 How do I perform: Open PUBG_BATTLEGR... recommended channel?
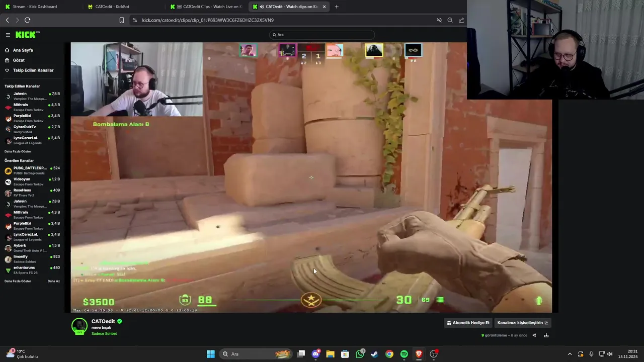pyautogui.click(x=32, y=170)
